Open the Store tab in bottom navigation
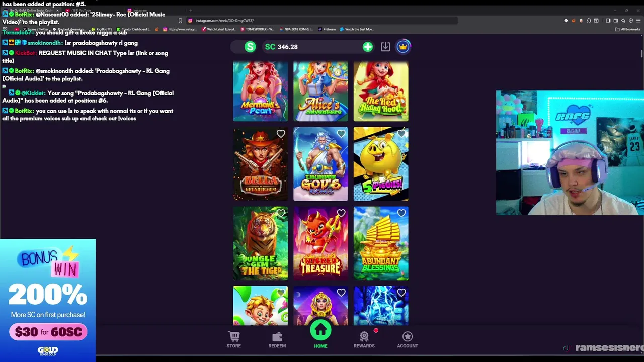The image size is (644, 362). coord(233,340)
